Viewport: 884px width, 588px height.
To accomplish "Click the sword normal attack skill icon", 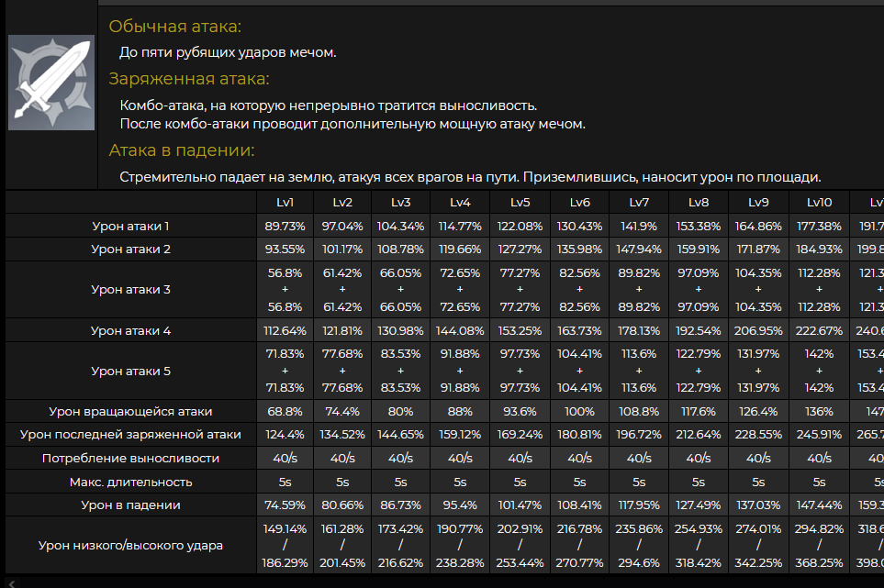I will pos(51,83).
